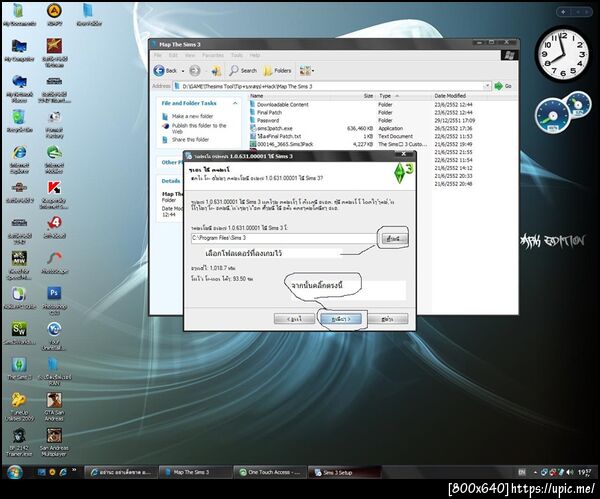Screen dimensions: 600x499
Task: Select the Final Patch.txt text document
Action: pyautogui.click(x=279, y=136)
